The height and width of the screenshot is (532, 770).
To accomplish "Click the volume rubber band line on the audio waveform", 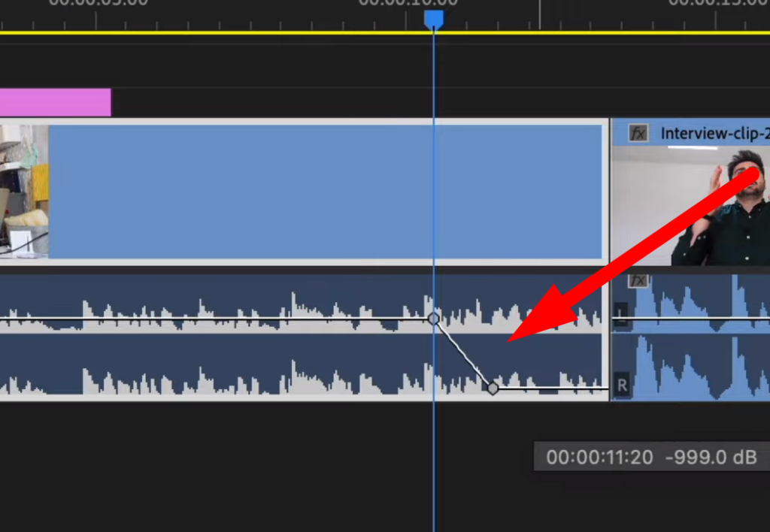I will (x=226, y=319).
